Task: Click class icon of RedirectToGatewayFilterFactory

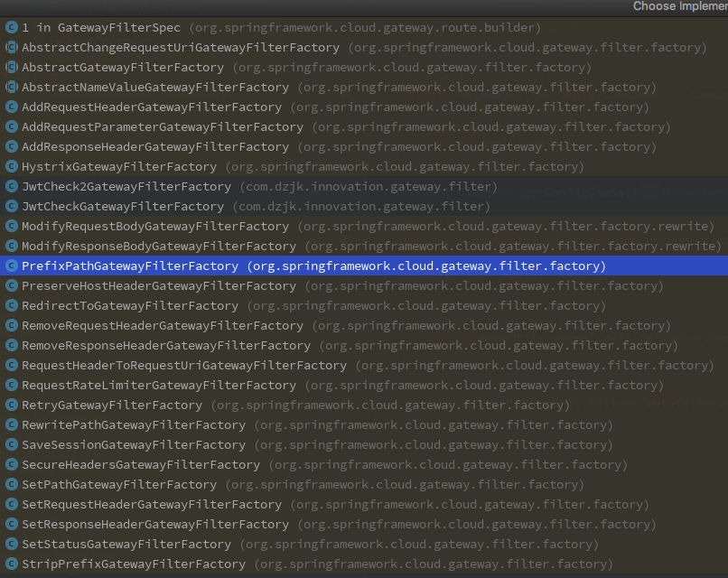Action: pyautogui.click(x=12, y=305)
